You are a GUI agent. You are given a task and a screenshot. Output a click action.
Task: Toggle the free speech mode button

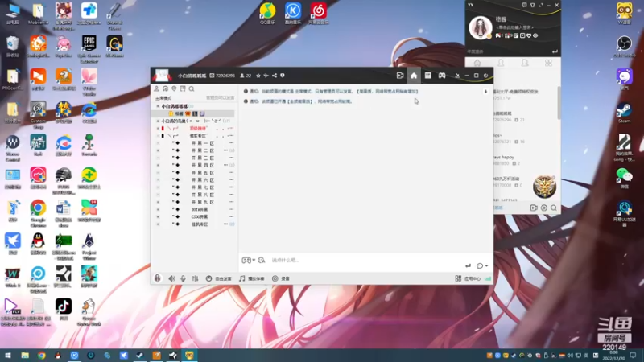218,278
